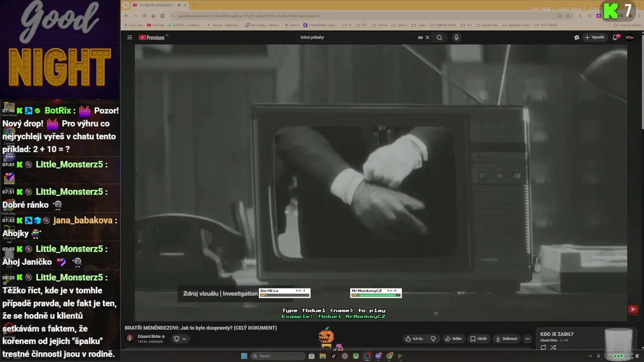Open Eduard Birke channel name link

coord(149,336)
